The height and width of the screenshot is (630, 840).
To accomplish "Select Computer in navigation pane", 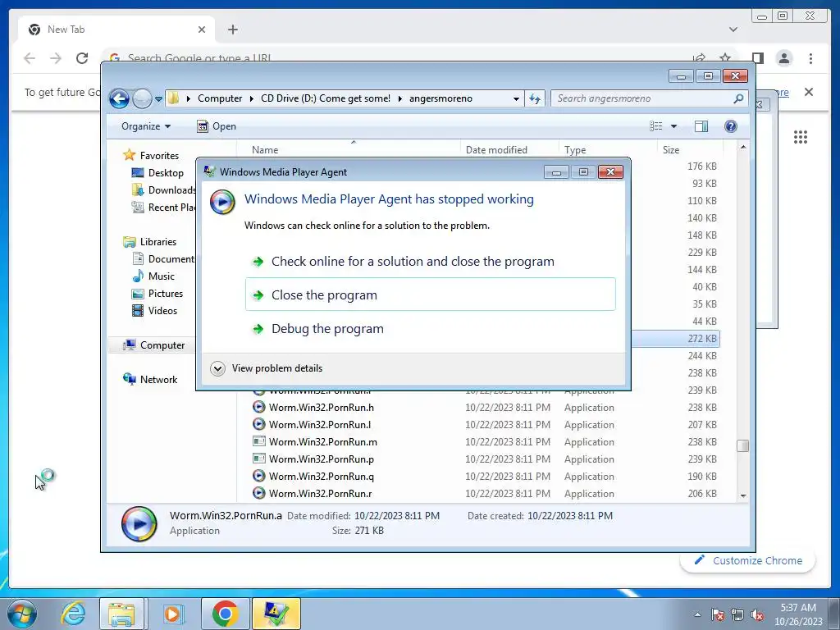I will click(x=154, y=345).
